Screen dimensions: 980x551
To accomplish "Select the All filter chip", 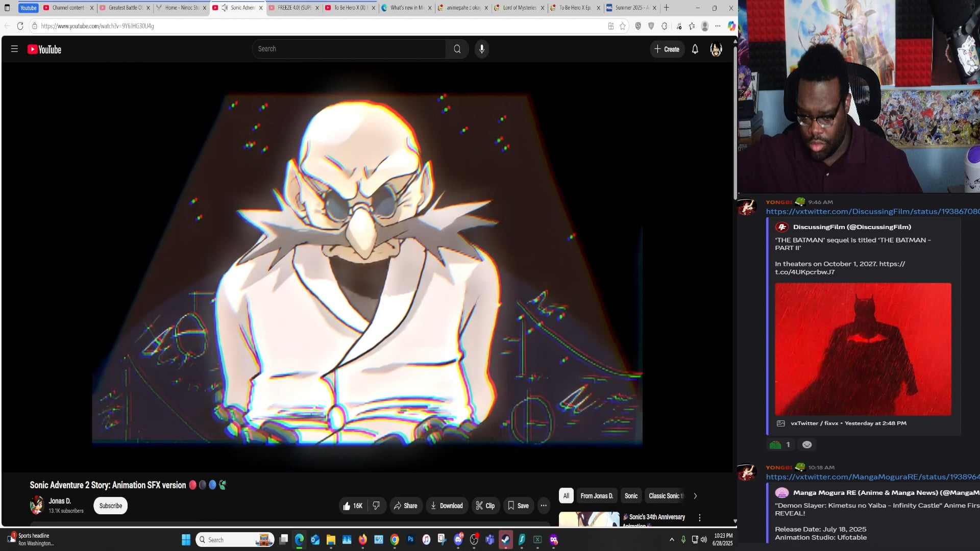I will (x=566, y=496).
